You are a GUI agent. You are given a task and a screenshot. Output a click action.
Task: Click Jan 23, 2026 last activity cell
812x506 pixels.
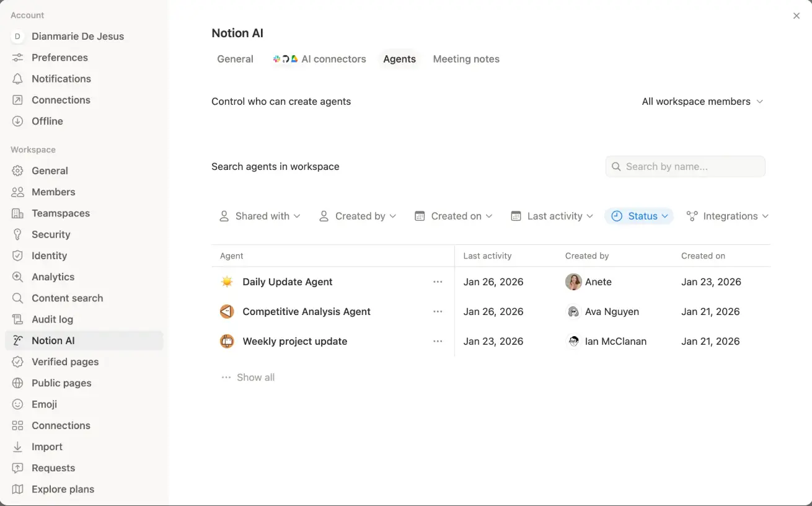(x=493, y=341)
